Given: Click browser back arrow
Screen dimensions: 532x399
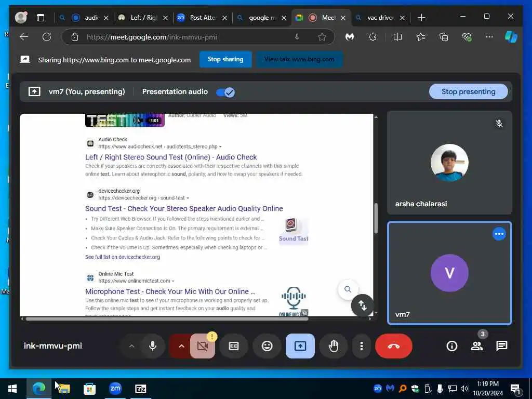Looking at the screenshot, I should pyautogui.click(x=24, y=37).
